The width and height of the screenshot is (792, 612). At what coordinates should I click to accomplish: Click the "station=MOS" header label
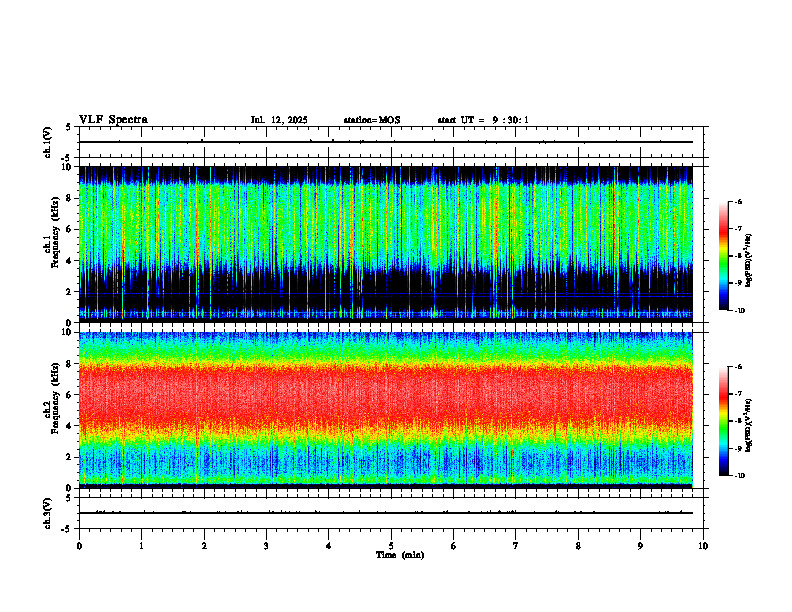[x=372, y=120]
